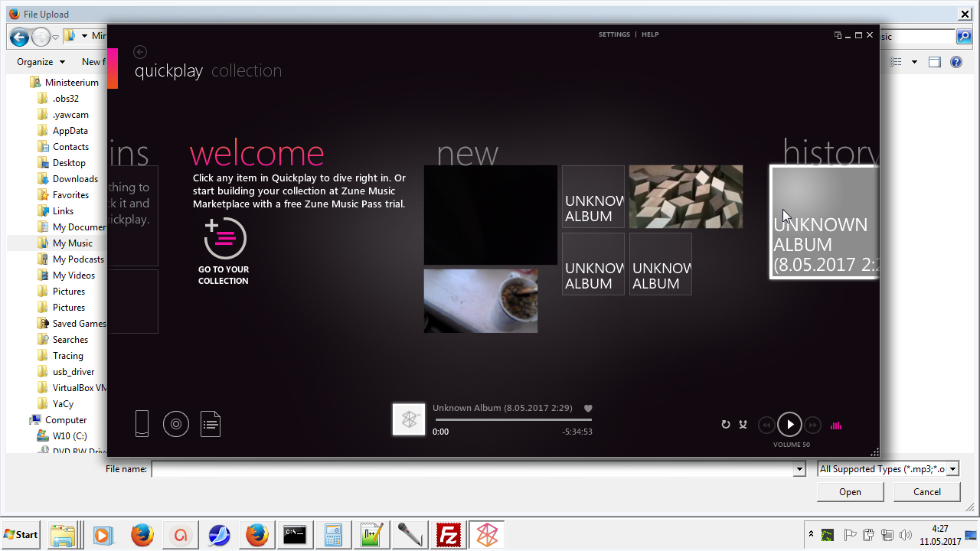The width and height of the screenshot is (980, 551).
Task: Click the Forward button in File Upload
Action: coord(41,37)
